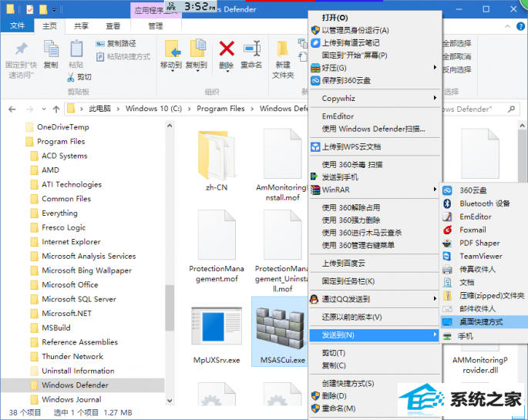The width and height of the screenshot is (528, 420).
Task: Click the Rename icon in the ribbon
Action: tap(251, 49)
